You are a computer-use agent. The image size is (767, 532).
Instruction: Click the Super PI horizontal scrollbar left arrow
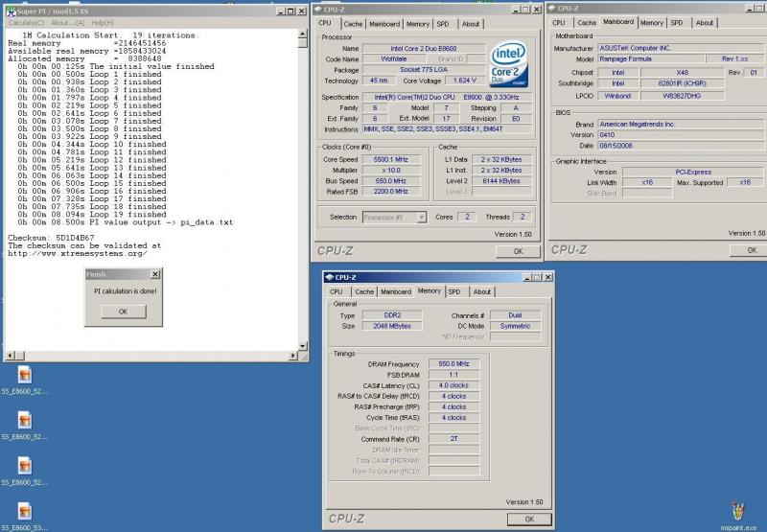click(x=11, y=356)
